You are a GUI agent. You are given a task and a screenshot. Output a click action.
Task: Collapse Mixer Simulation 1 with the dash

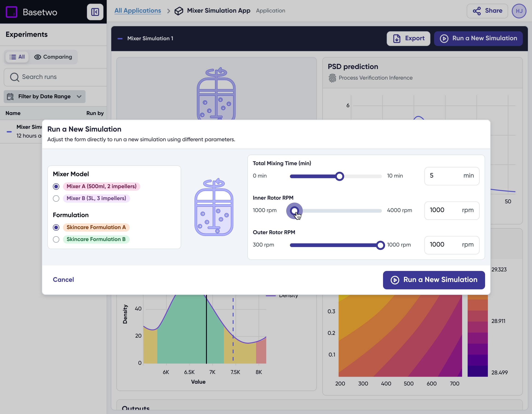click(x=120, y=38)
